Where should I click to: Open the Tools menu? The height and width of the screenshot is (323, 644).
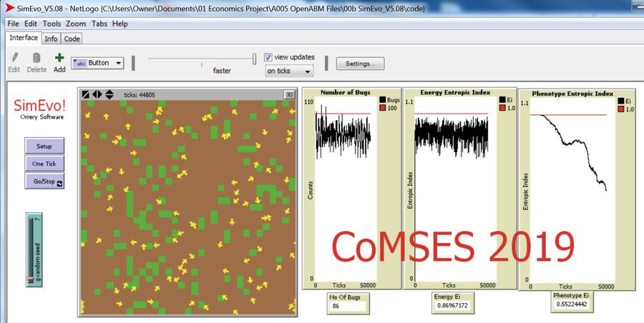[x=52, y=24]
